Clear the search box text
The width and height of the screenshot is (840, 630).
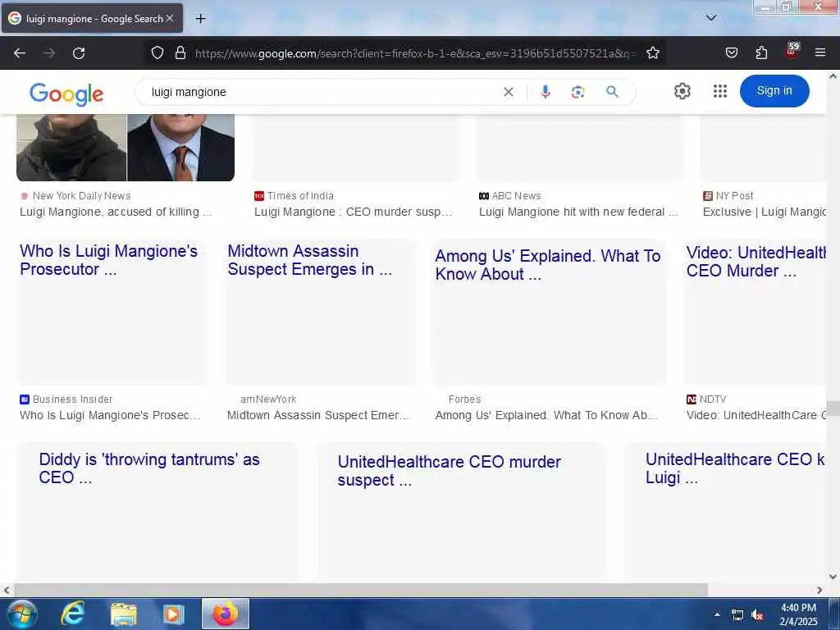pyautogui.click(x=509, y=92)
